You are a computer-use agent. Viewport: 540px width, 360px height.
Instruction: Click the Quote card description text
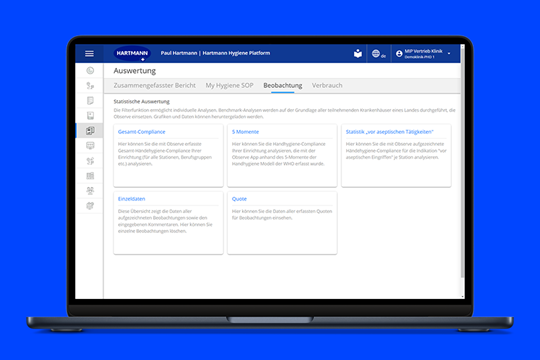(282, 215)
